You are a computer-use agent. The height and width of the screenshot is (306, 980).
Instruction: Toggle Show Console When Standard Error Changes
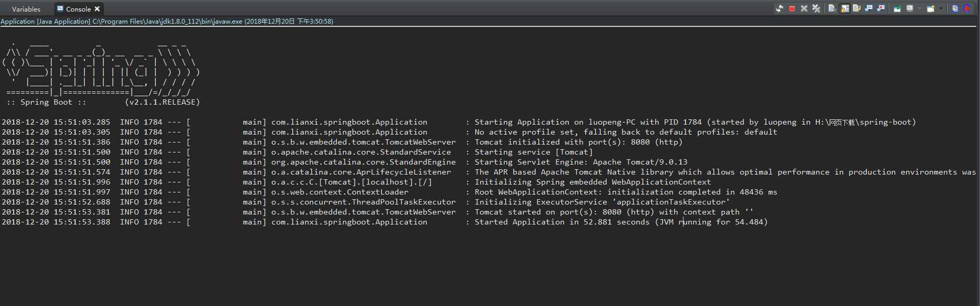pyautogui.click(x=881, y=8)
